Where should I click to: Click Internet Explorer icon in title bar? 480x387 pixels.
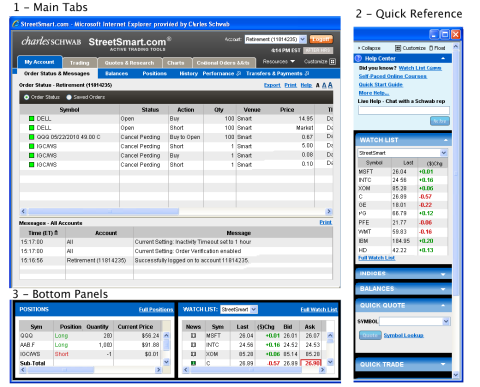(16, 24)
